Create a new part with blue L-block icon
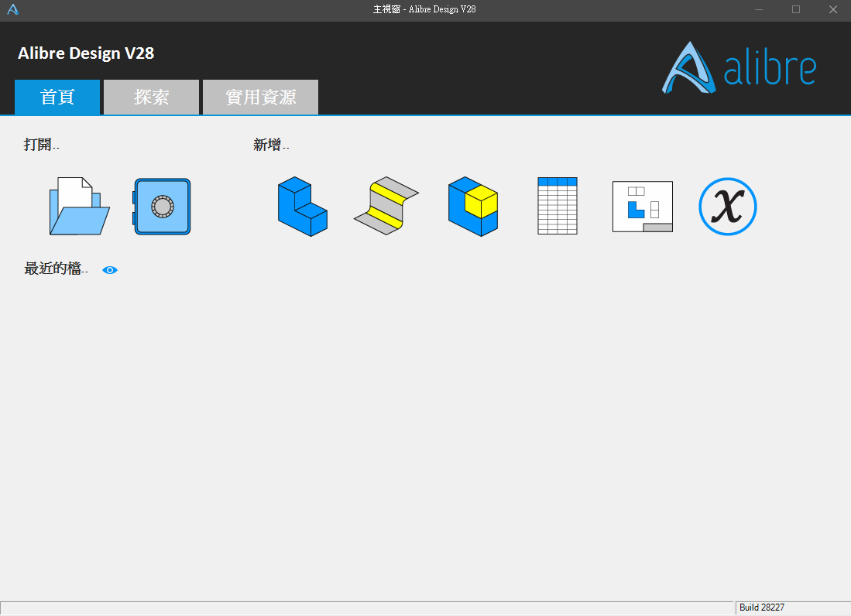This screenshot has height=616, width=851. [x=302, y=206]
